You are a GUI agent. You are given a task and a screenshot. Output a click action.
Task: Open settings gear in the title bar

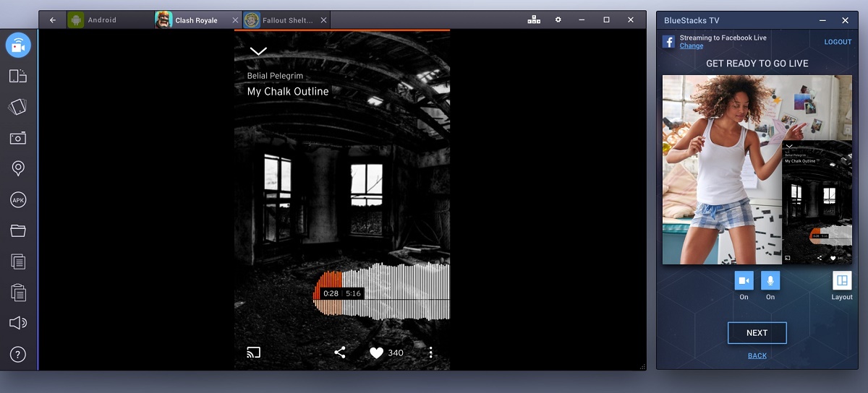558,20
